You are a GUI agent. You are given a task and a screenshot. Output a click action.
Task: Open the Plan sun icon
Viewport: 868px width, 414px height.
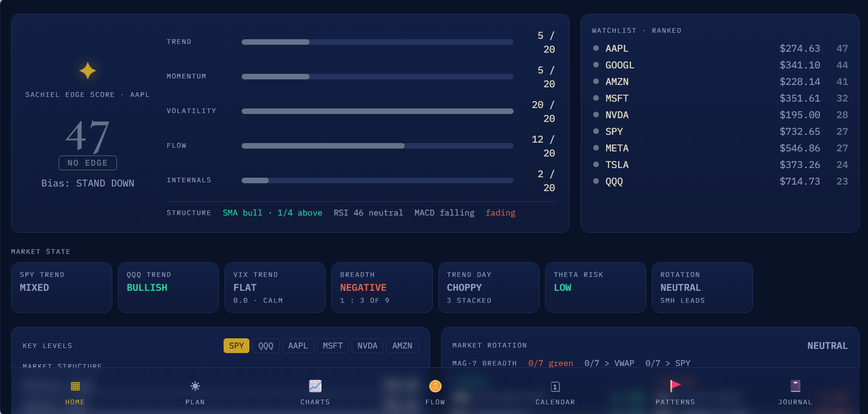click(195, 386)
